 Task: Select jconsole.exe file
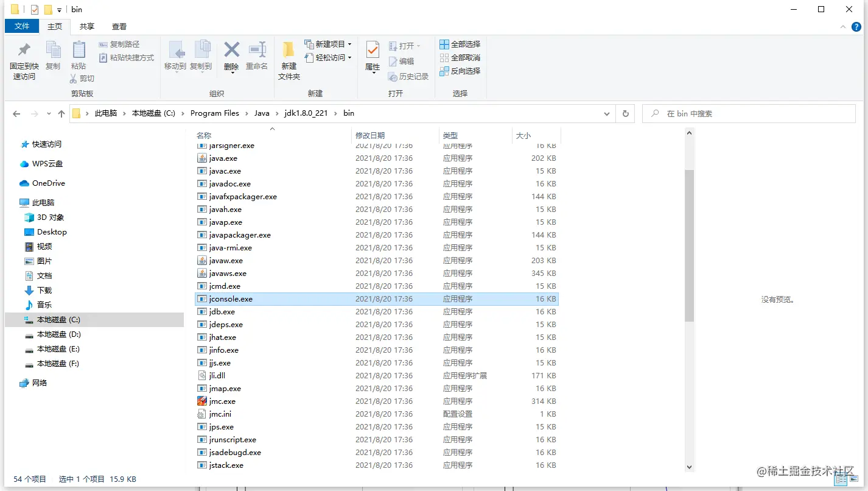(376, 299)
